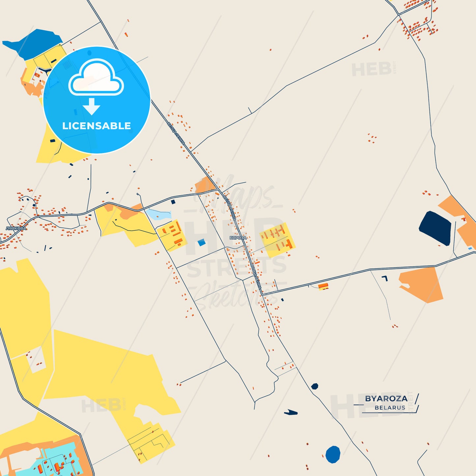Click the small dark hexagon pond
476x476 pixels.
coord(315,386)
